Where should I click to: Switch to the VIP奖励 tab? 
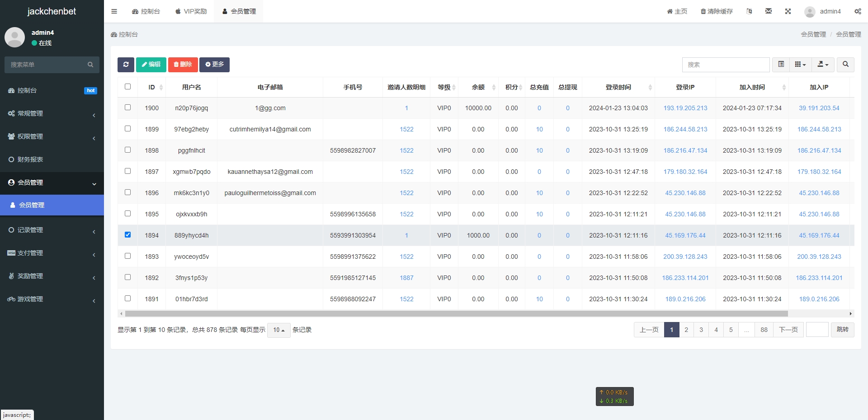[x=191, y=11]
